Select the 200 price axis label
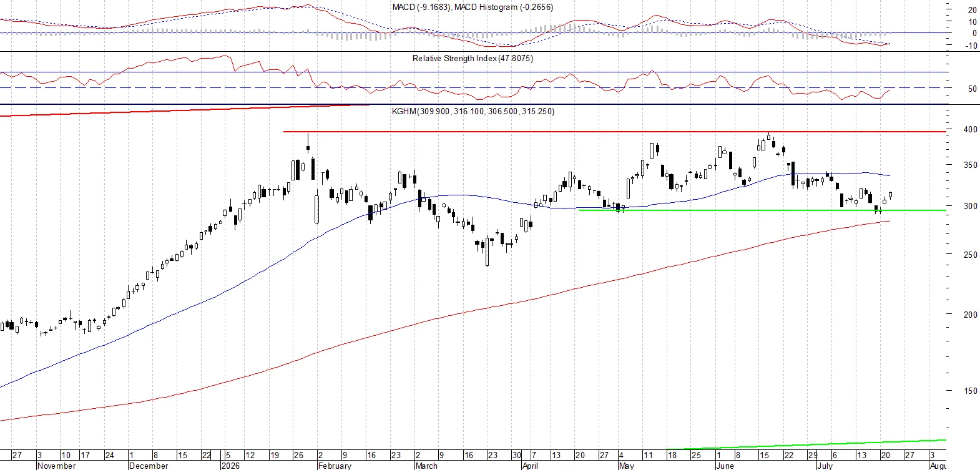Viewport: 980px width, 470px height. [970, 315]
